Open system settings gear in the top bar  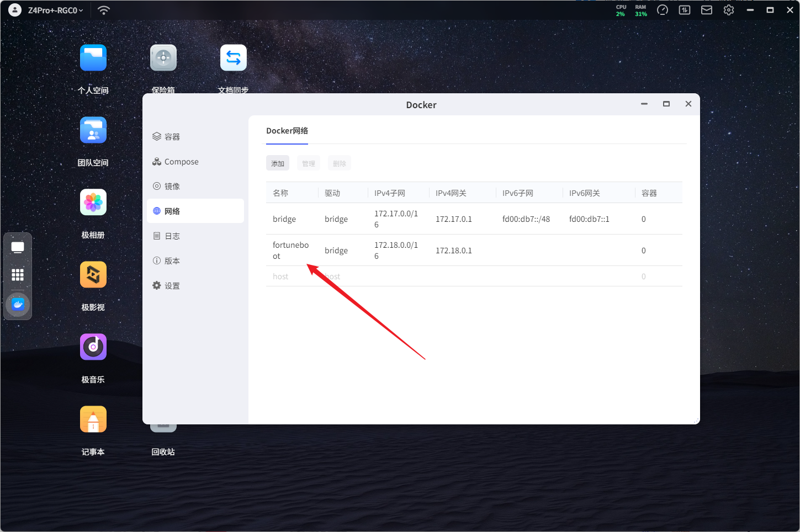coord(728,10)
